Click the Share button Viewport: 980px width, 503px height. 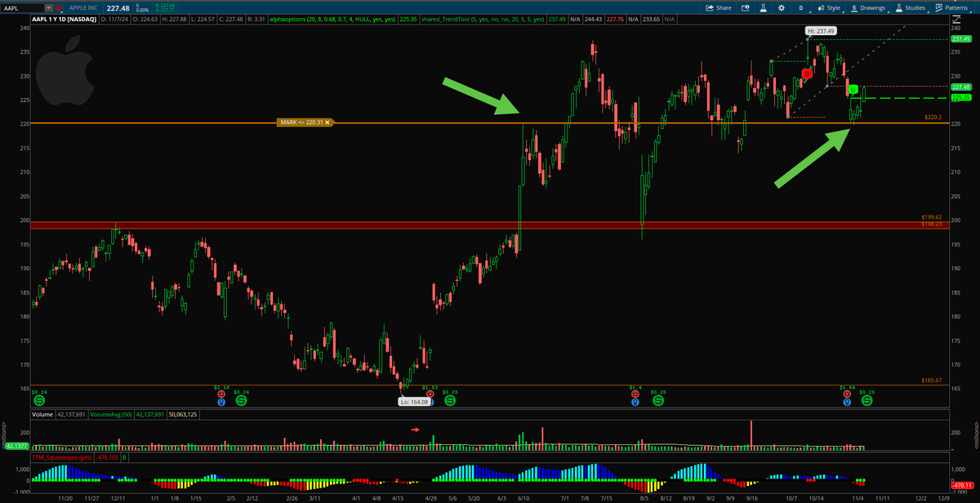click(x=719, y=7)
